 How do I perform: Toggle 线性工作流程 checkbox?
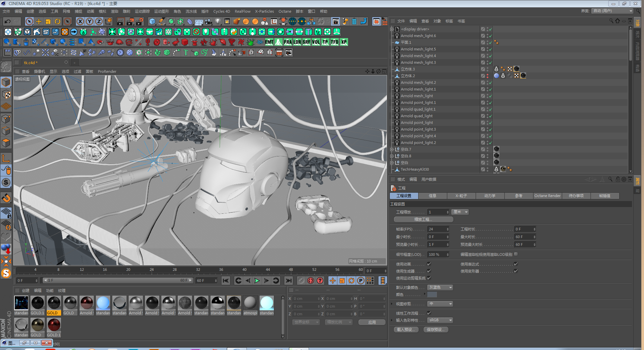[429, 313]
